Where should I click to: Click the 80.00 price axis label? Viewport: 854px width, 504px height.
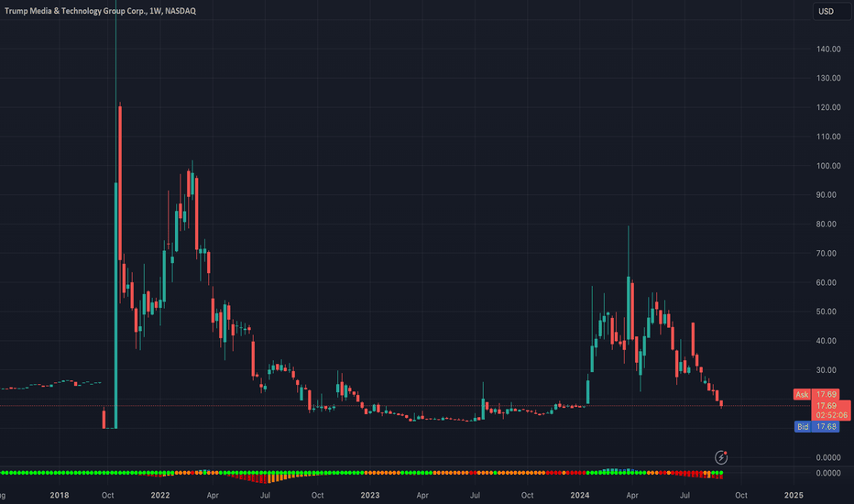click(x=828, y=224)
